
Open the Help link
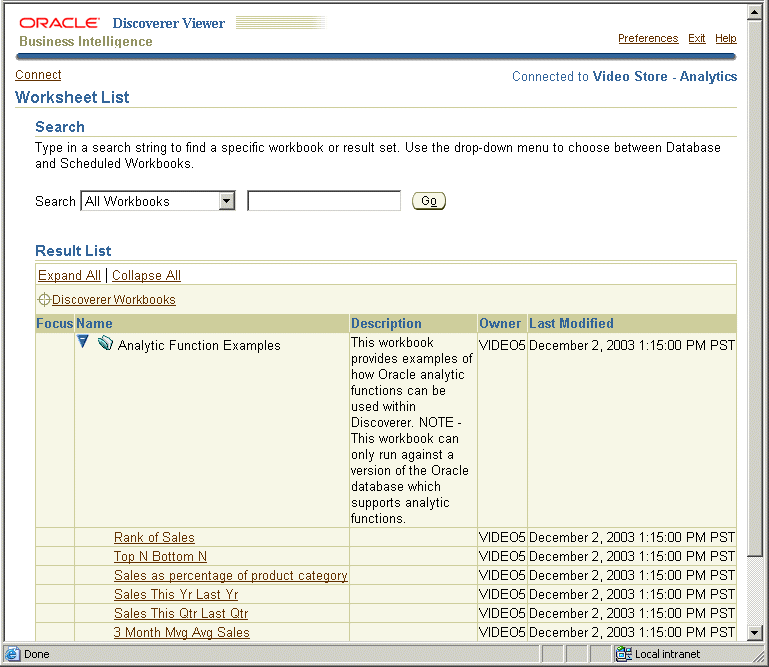coord(726,38)
